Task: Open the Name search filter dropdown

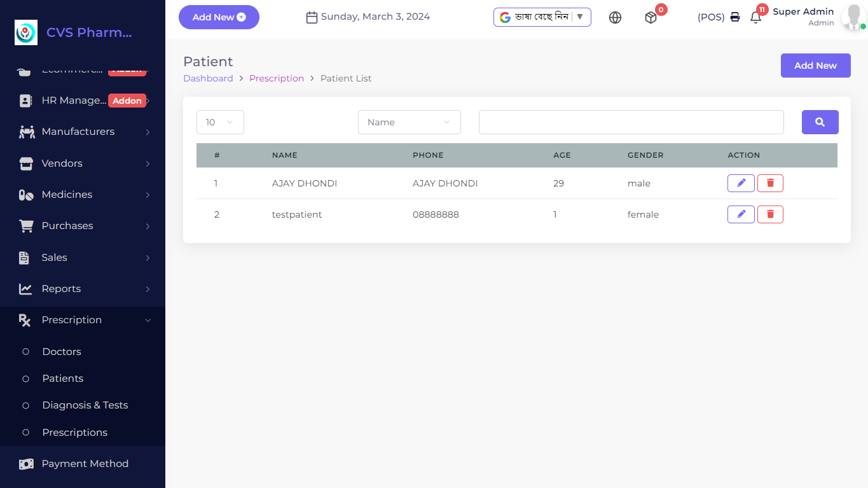Action: pos(409,122)
